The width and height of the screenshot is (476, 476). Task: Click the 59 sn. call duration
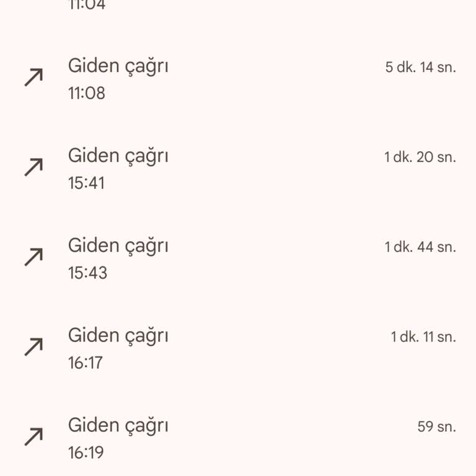tap(436, 427)
